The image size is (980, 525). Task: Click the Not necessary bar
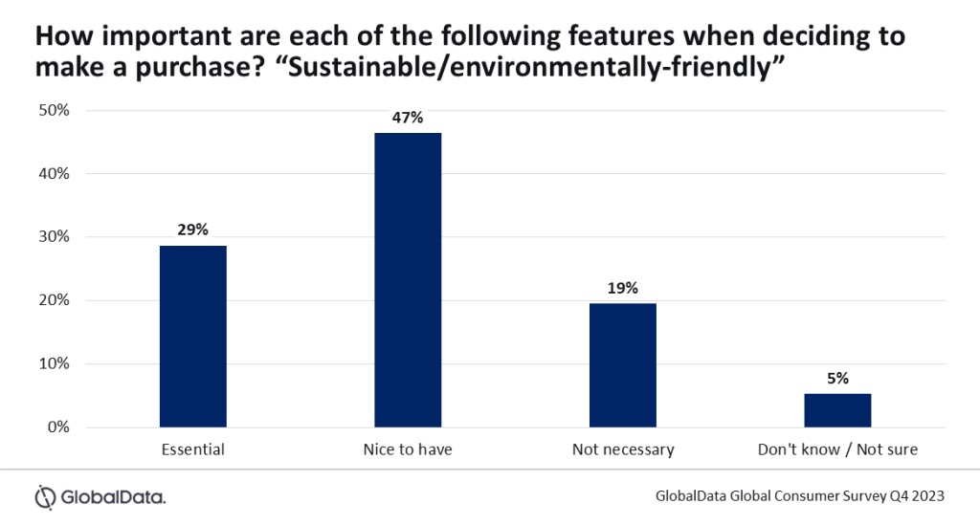pyautogui.click(x=623, y=365)
